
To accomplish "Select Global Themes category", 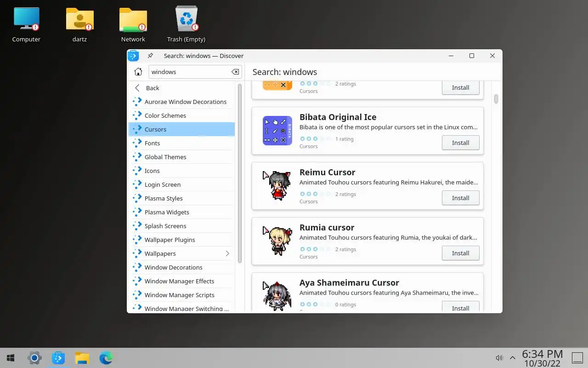I will 182,157.
